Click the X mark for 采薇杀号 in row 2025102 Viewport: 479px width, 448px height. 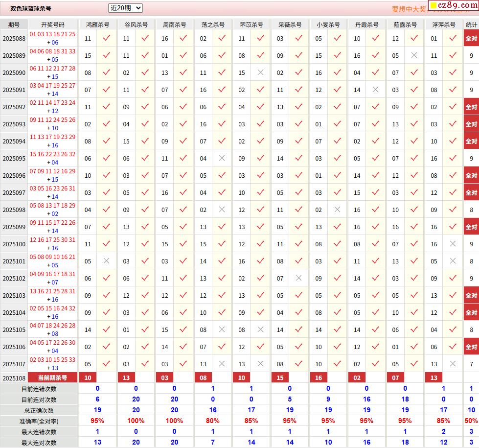pyautogui.click(x=298, y=278)
